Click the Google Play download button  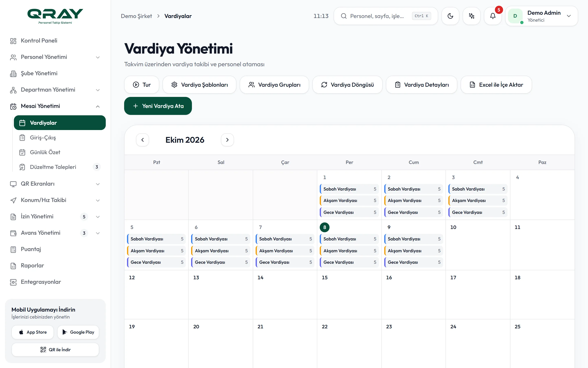point(78,332)
